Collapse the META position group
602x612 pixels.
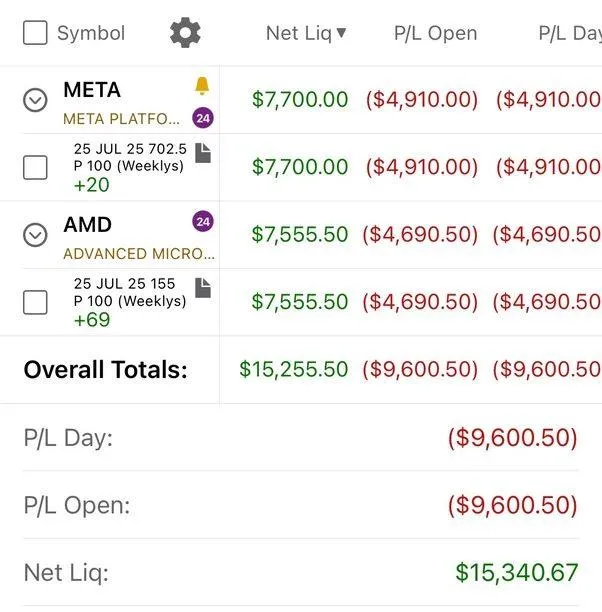click(x=35, y=100)
